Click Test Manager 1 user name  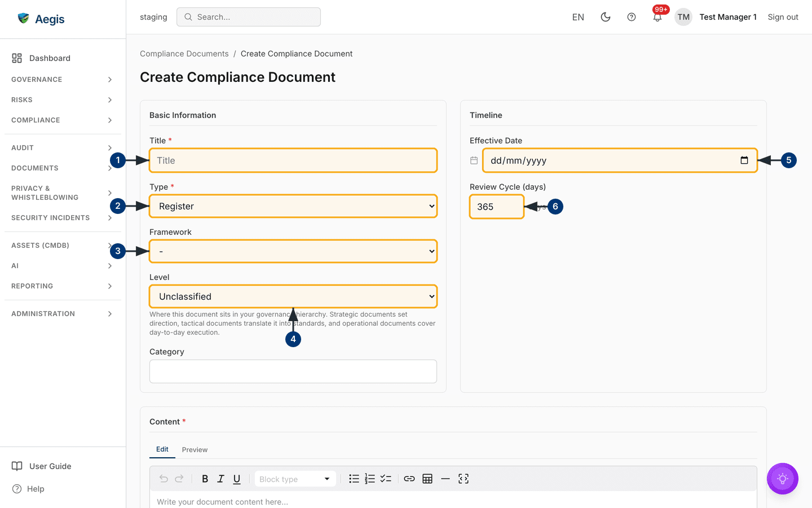pos(728,17)
